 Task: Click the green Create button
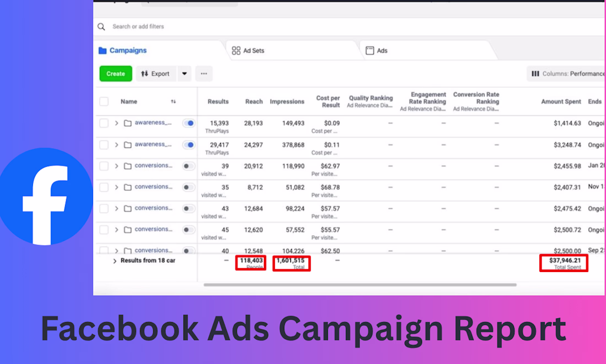pos(116,74)
